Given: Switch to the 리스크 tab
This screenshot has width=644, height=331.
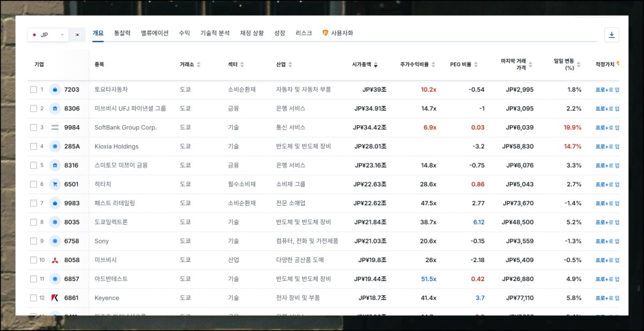Looking at the screenshot, I should (304, 33).
